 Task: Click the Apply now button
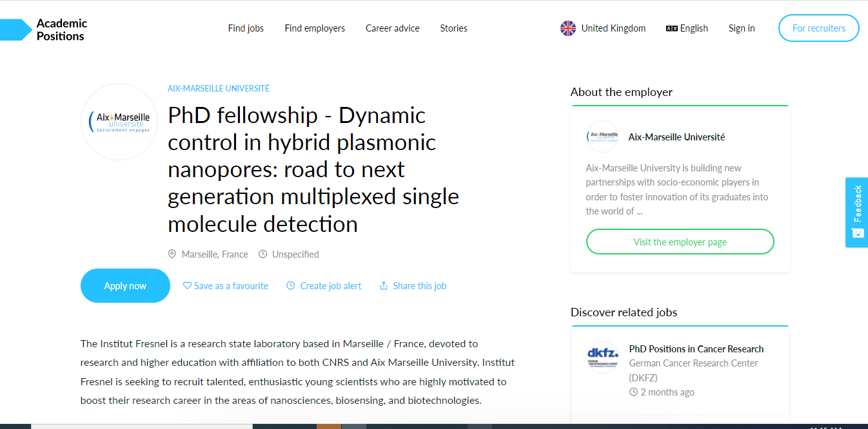tap(125, 286)
